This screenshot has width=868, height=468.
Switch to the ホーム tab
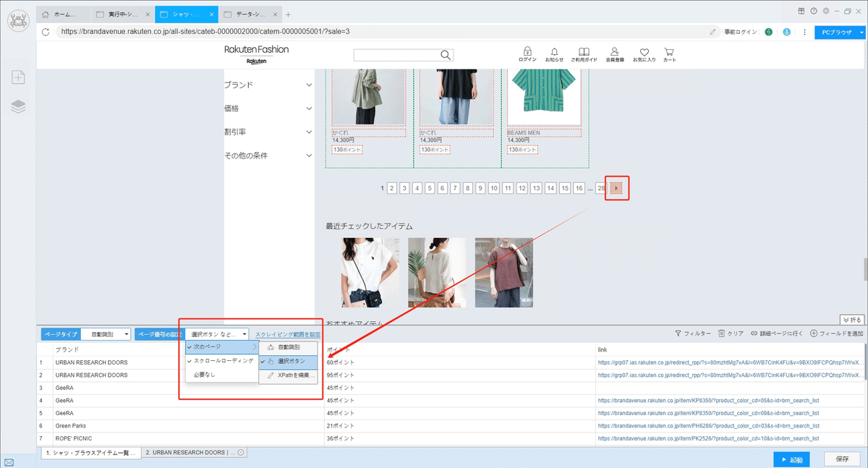(x=64, y=14)
